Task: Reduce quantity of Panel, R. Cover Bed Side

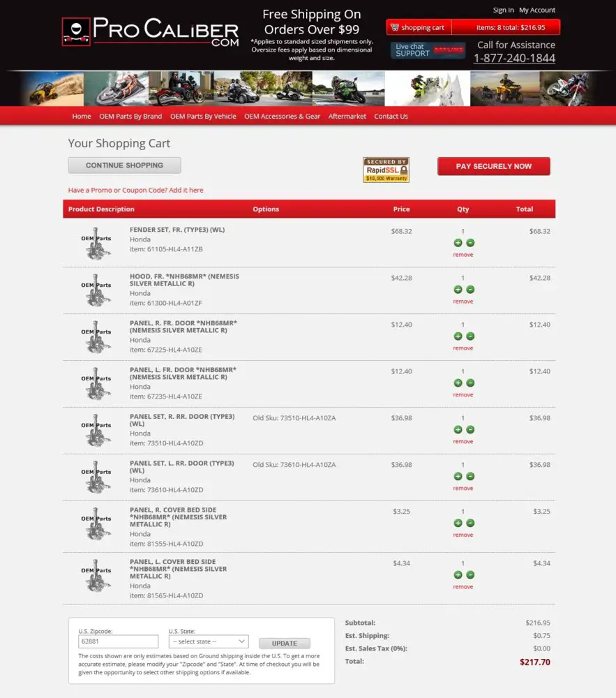Action: tap(470, 523)
